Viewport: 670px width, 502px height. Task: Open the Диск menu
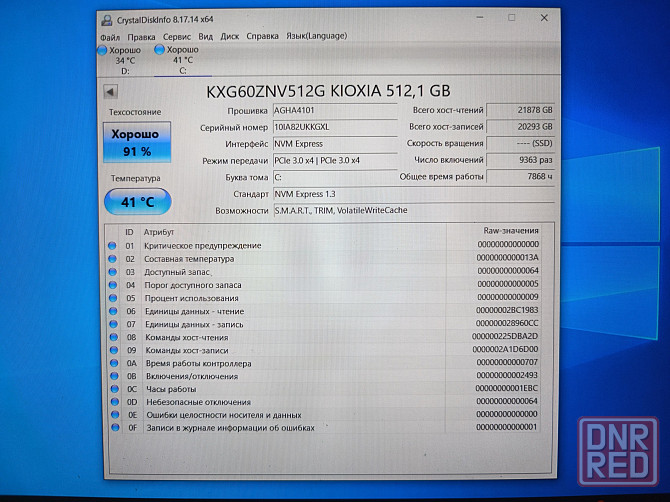coord(229,36)
